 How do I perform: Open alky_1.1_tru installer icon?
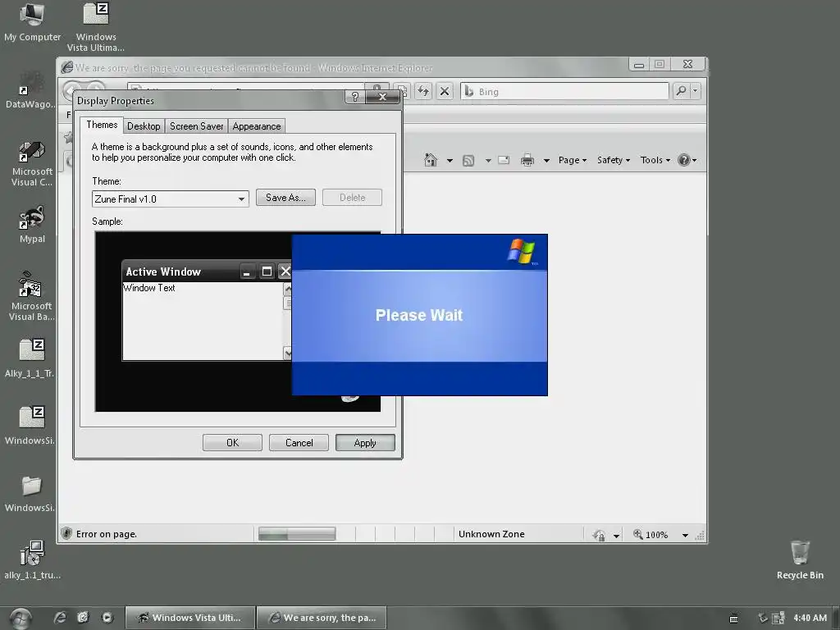[x=32, y=559]
